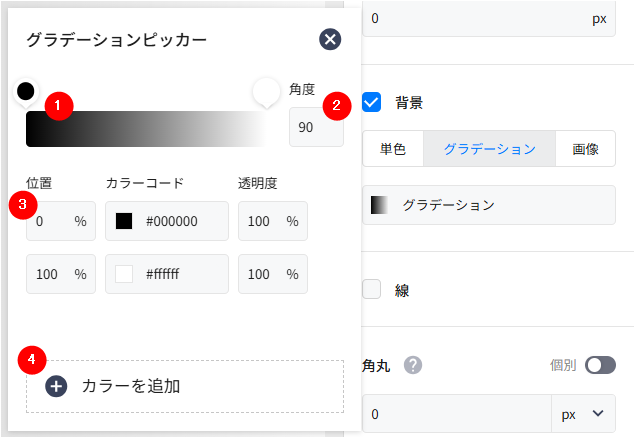
Task: Enable the 線 checkbox
Action: (372, 290)
